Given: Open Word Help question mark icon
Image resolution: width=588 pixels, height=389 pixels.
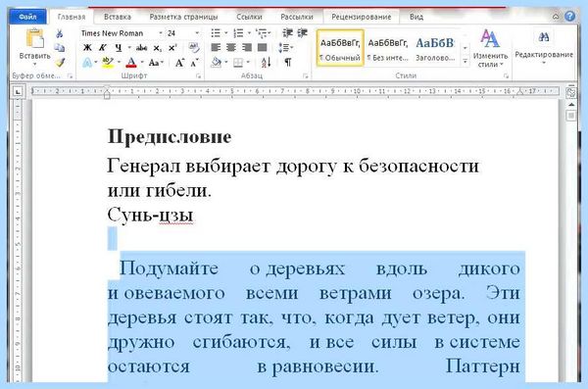Looking at the screenshot, I should click(x=570, y=16).
